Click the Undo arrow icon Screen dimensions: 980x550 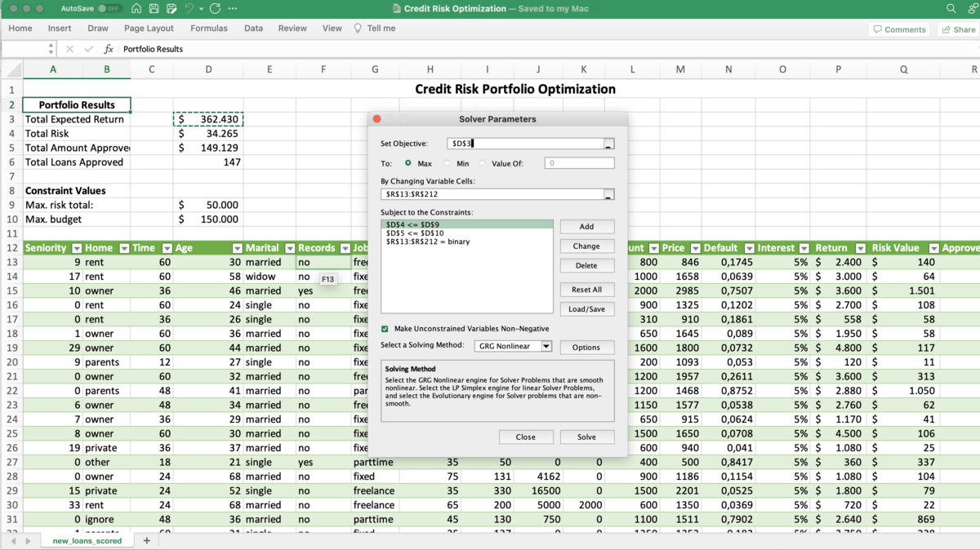point(190,8)
